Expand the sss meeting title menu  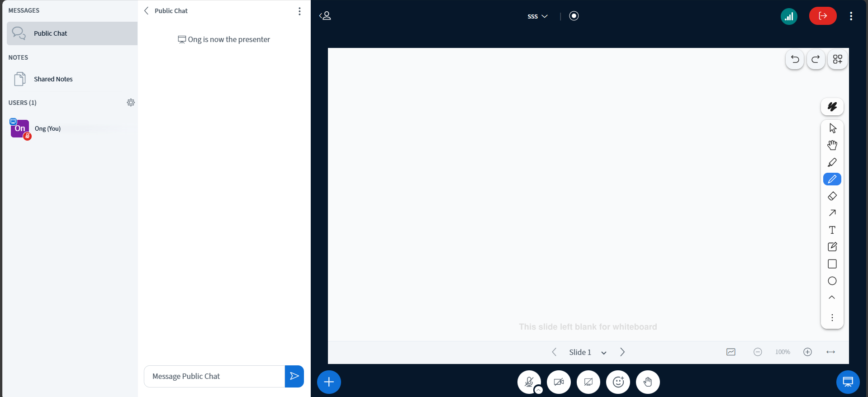tap(537, 16)
